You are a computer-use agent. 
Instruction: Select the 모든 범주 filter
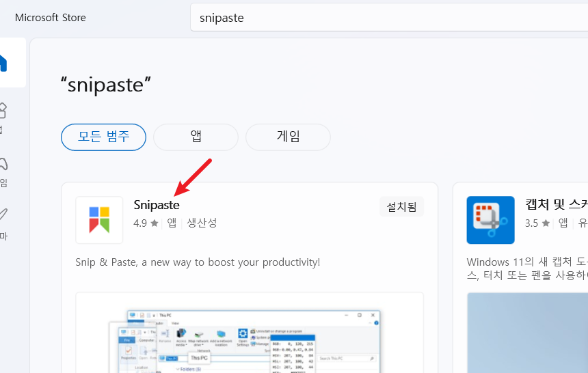pos(103,137)
